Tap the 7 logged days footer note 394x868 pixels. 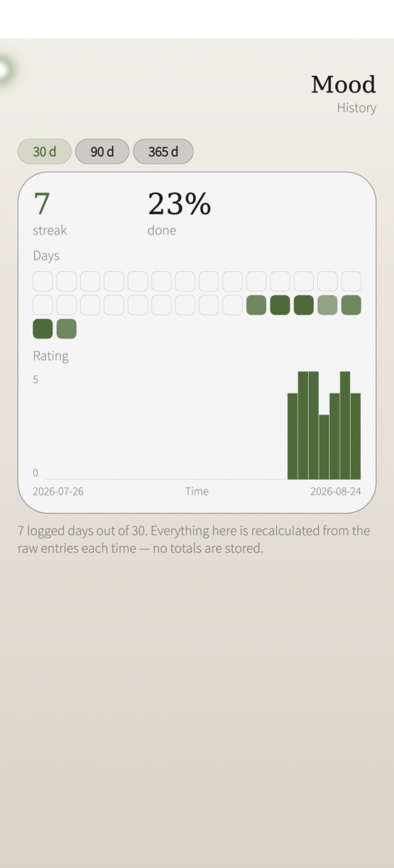(194, 540)
